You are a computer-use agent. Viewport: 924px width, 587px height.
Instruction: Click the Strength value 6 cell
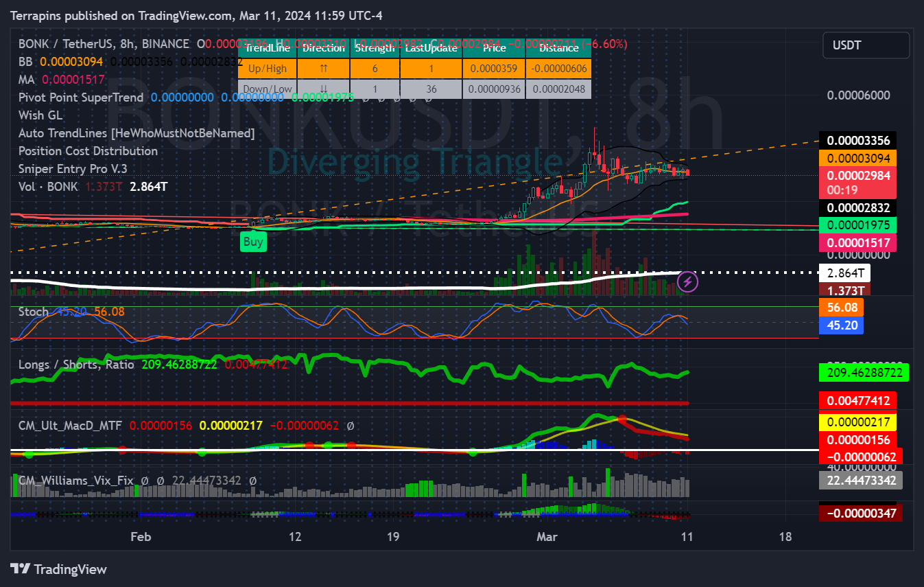[375, 69]
